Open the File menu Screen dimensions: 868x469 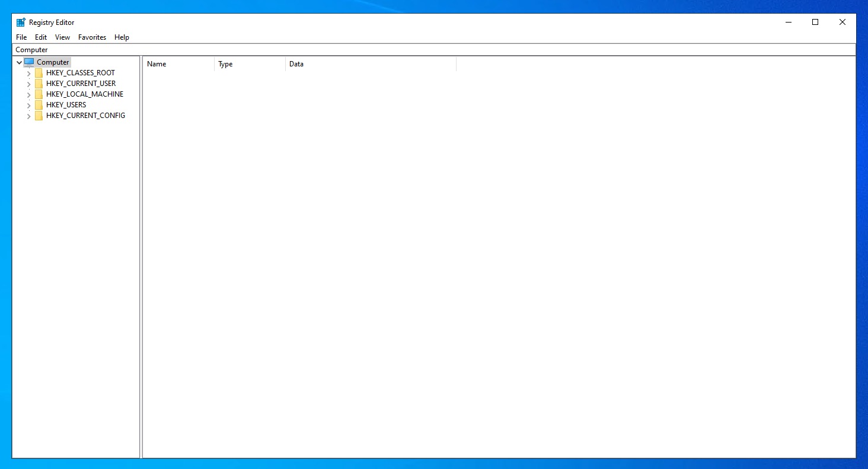21,37
